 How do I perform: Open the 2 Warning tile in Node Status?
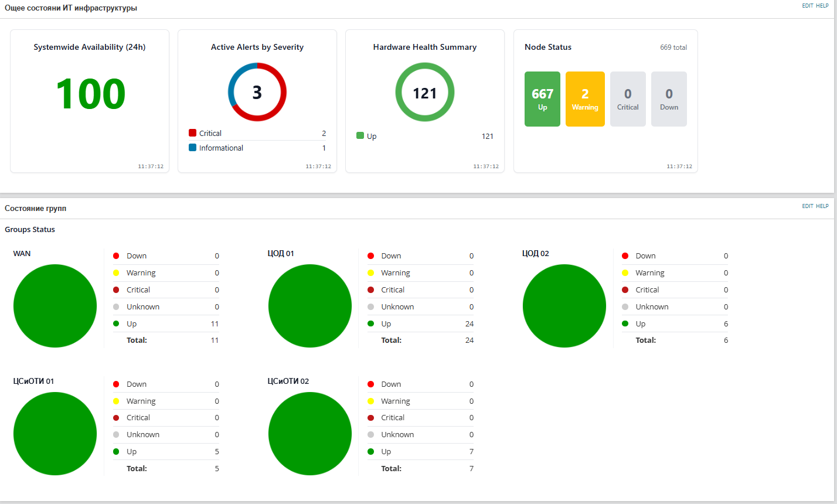pos(585,99)
